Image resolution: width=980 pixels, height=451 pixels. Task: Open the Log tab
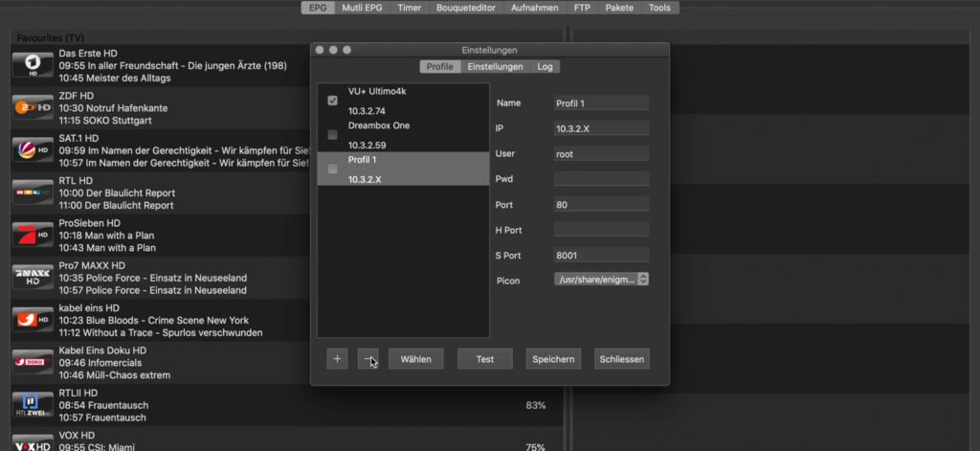(544, 67)
